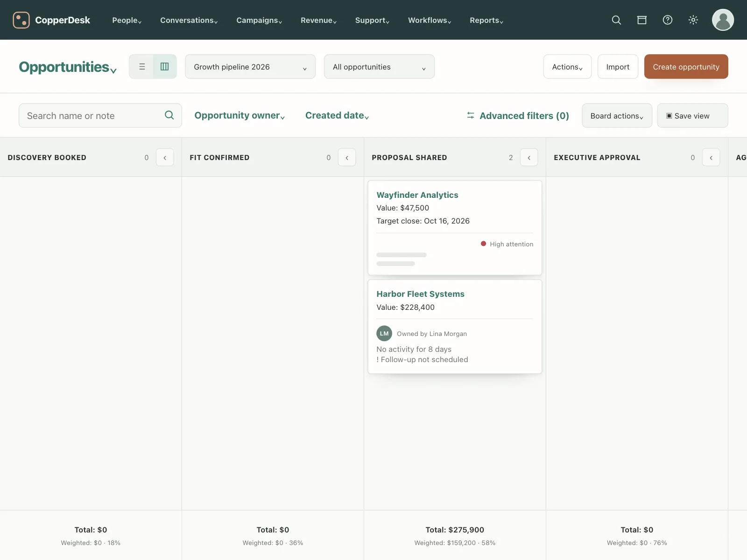Open the archive box icon in header
The width and height of the screenshot is (747, 560).
click(642, 20)
